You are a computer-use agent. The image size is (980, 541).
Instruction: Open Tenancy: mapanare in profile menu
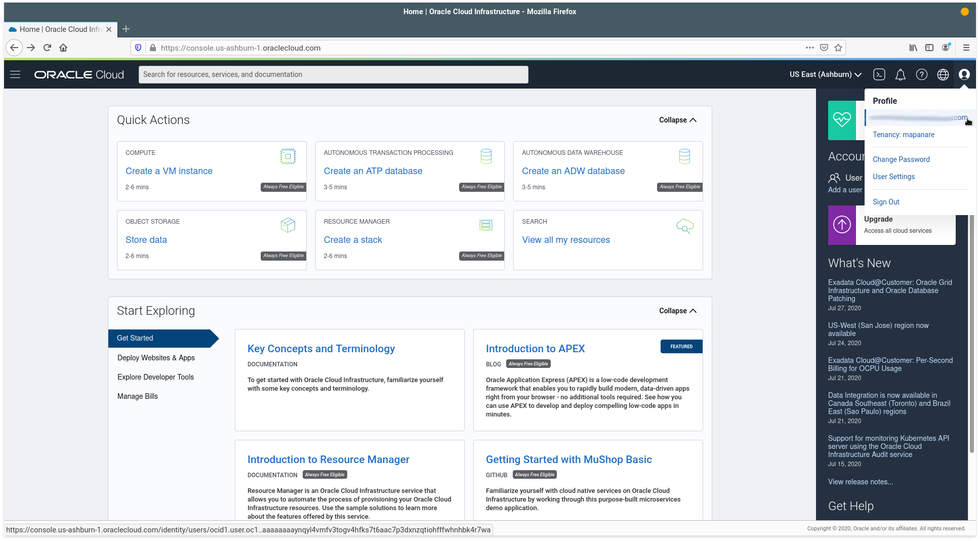coord(904,135)
